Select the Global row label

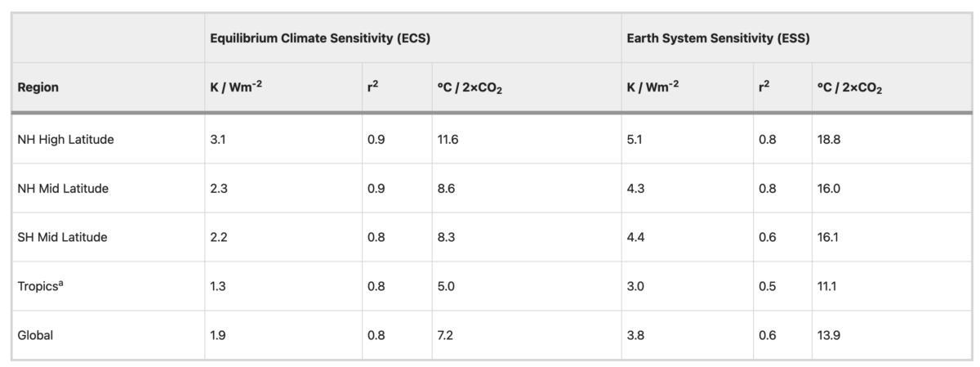(35, 336)
